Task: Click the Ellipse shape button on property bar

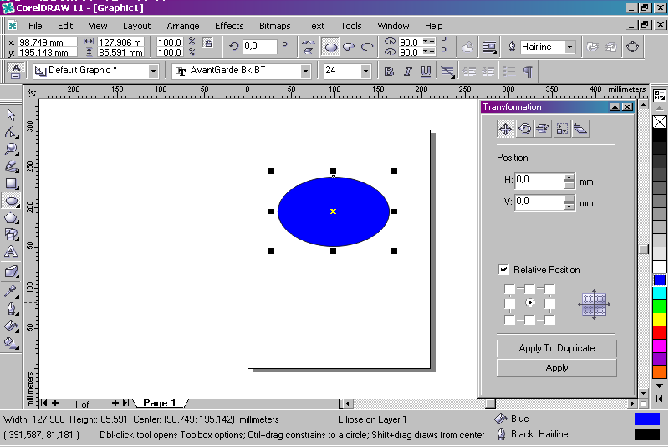Action: (331, 47)
